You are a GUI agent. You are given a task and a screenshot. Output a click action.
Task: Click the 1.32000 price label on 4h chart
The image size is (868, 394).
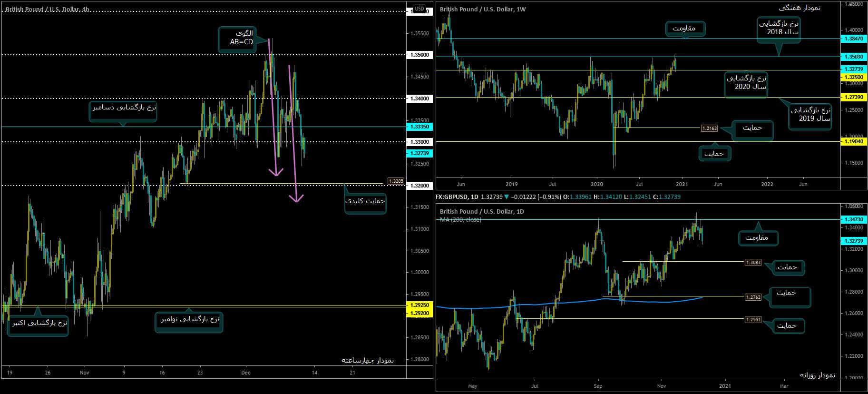[x=419, y=186]
